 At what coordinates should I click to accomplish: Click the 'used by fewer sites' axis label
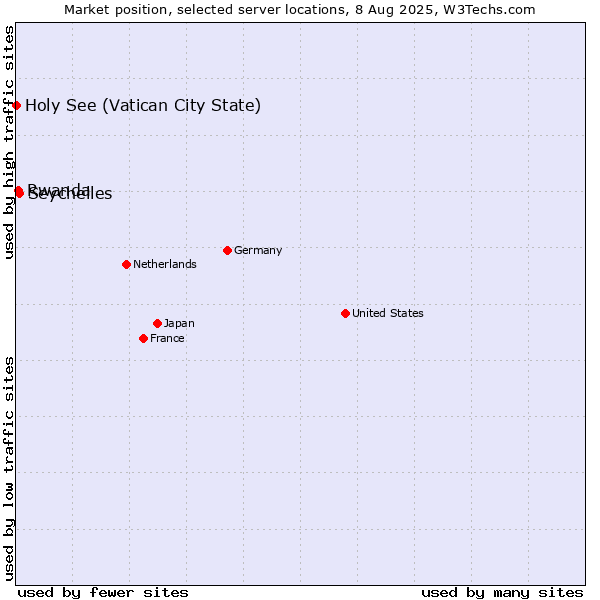(x=103, y=593)
